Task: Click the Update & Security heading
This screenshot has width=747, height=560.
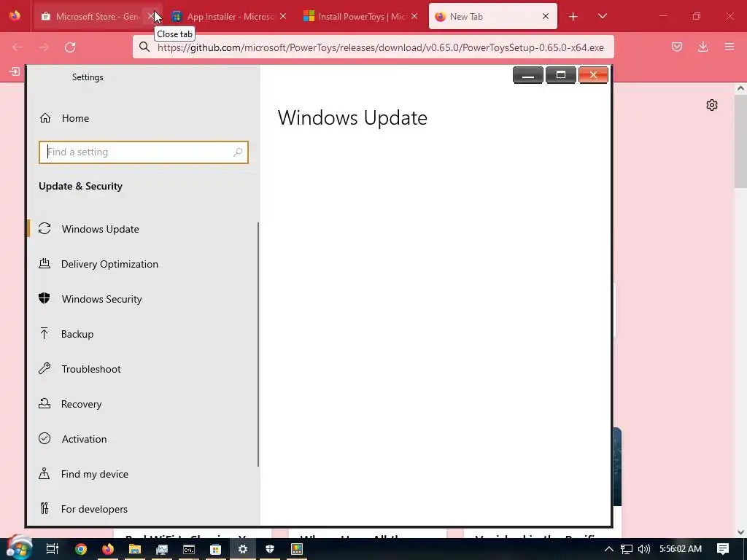Action: click(x=80, y=186)
